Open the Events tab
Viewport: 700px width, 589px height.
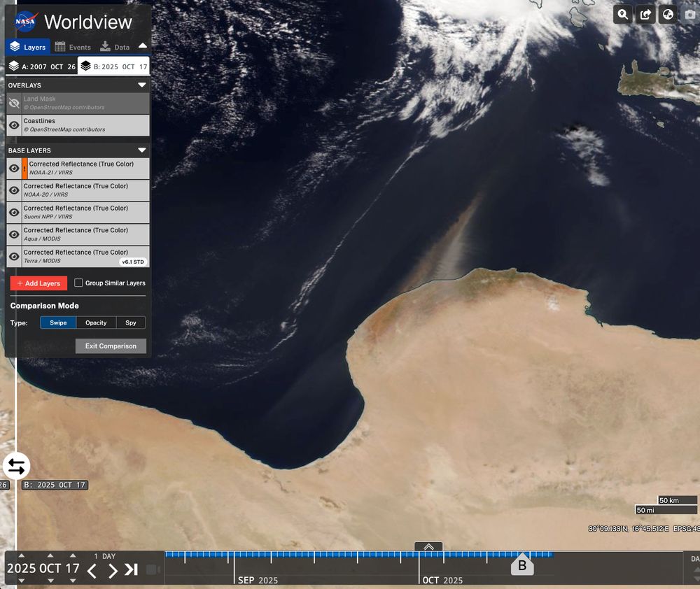pyautogui.click(x=73, y=47)
